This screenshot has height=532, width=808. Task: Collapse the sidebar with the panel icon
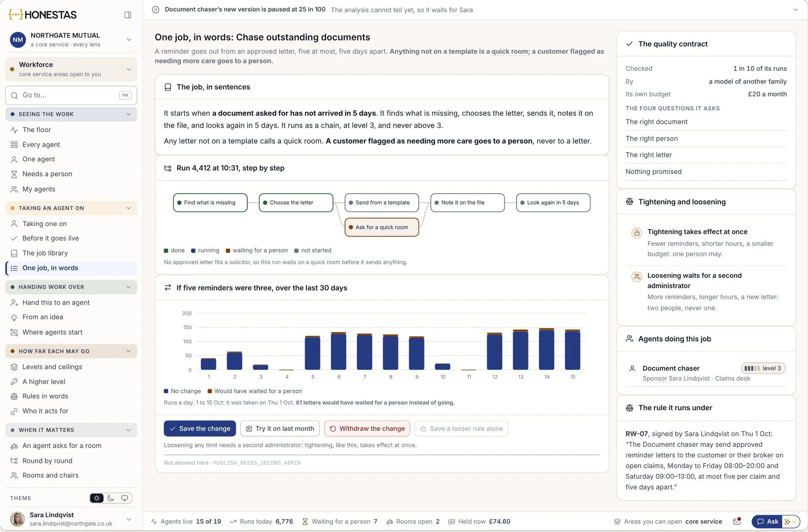pyautogui.click(x=128, y=15)
